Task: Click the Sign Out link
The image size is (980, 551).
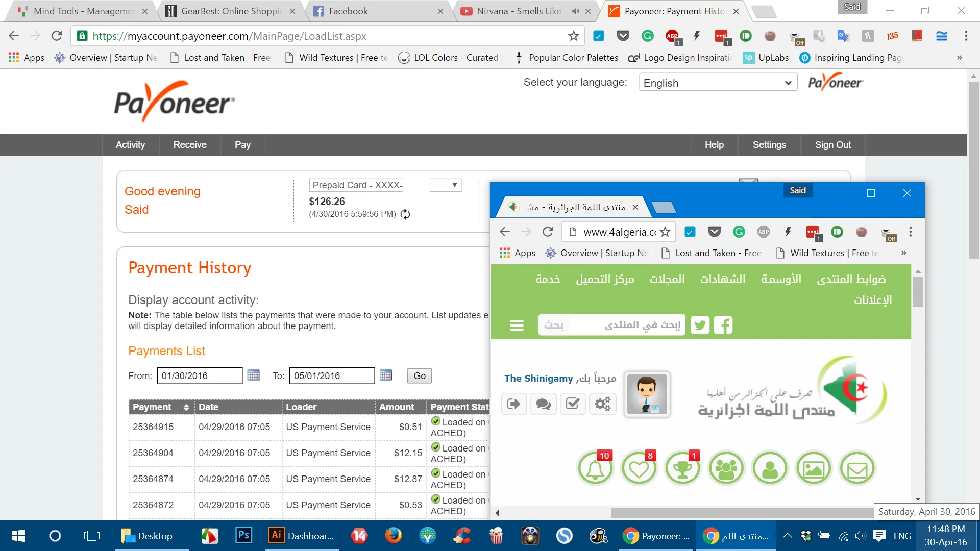Action: pos(832,145)
